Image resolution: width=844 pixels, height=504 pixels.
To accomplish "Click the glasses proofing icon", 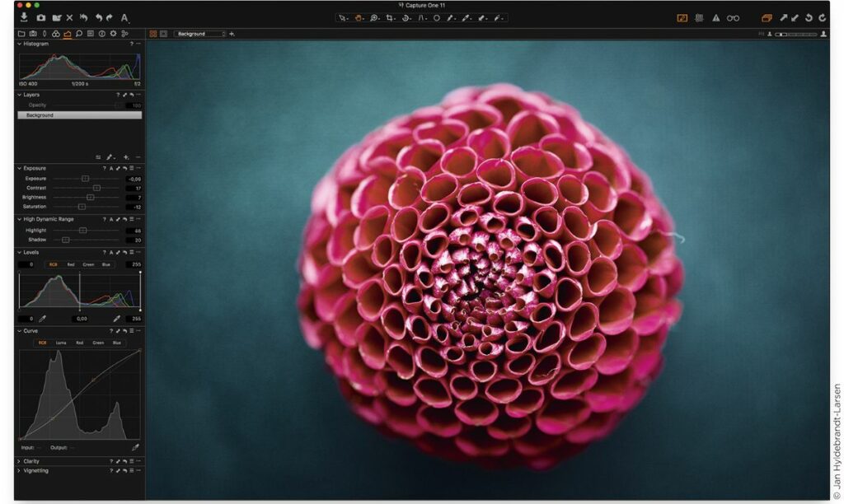I will (x=733, y=17).
